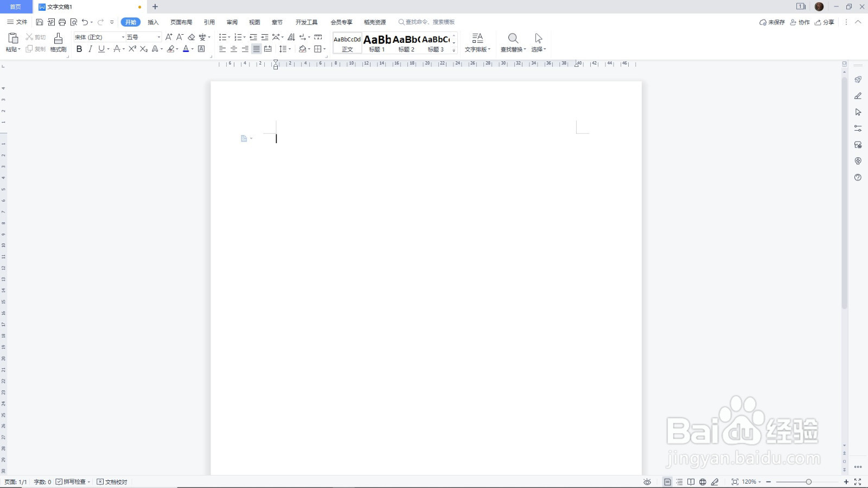Open zoom percentage 120% dropdown
This screenshot has height=488, width=868.
click(x=751, y=481)
